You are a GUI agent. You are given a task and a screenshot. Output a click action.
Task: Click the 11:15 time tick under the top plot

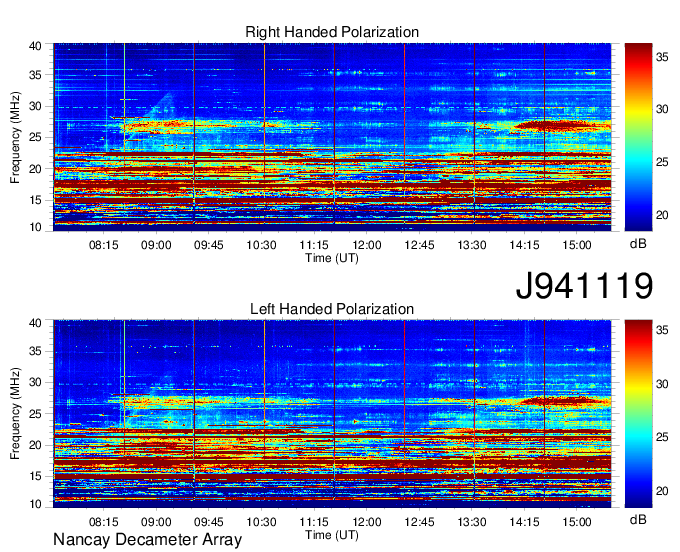(x=314, y=245)
